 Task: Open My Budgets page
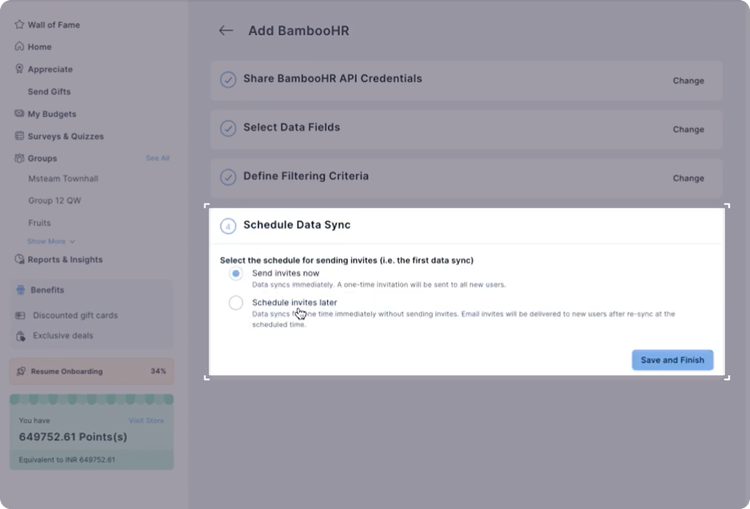click(x=52, y=114)
